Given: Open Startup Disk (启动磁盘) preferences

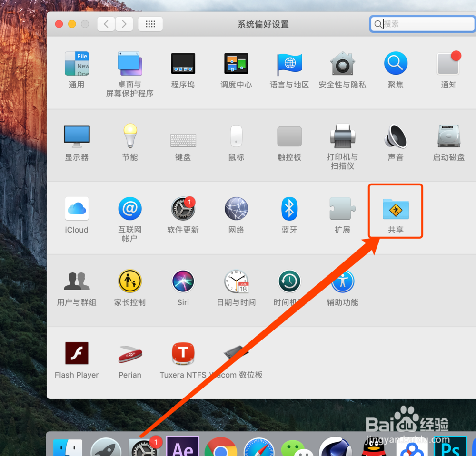Looking at the screenshot, I should tap(449, 136).
